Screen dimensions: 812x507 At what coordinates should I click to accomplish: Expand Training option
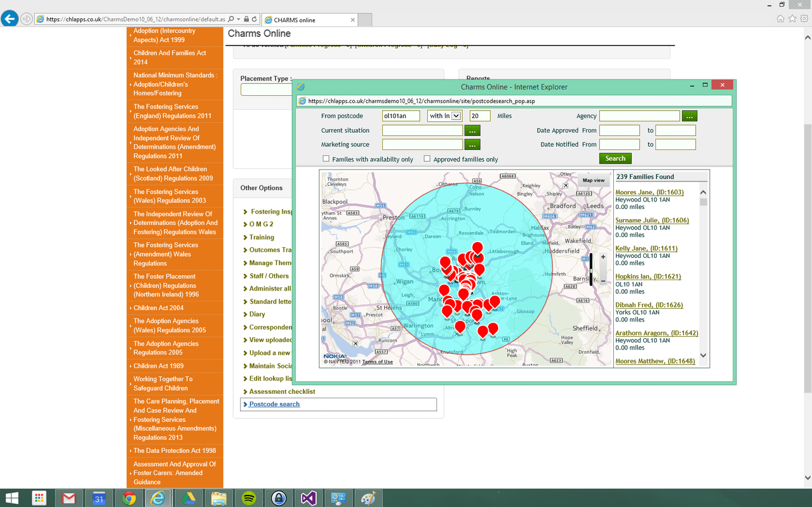pyautogui.click(x=262, y=237)
